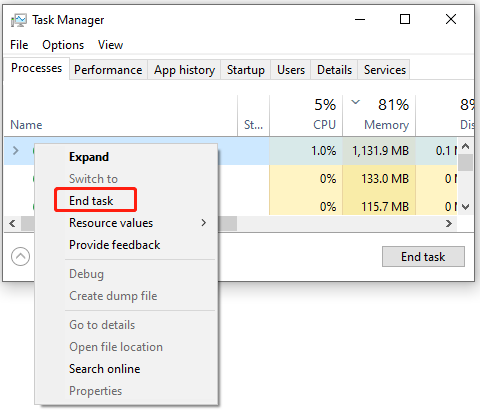Sort processes by CPU column
Screen dimensions: 480x411
306,116
